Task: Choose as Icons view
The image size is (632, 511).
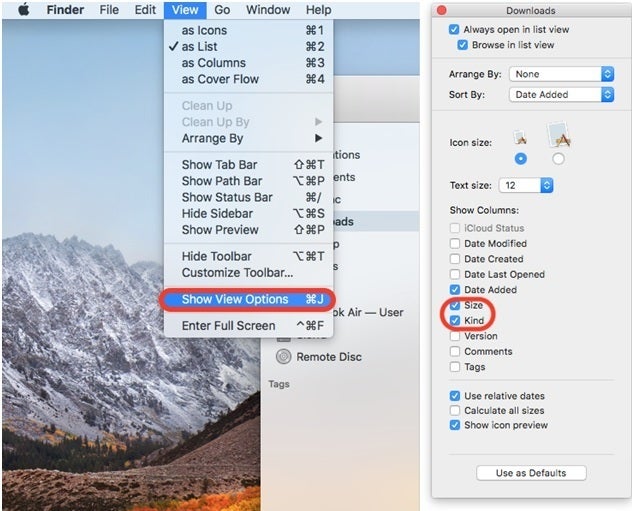Action: click(248, 30)
